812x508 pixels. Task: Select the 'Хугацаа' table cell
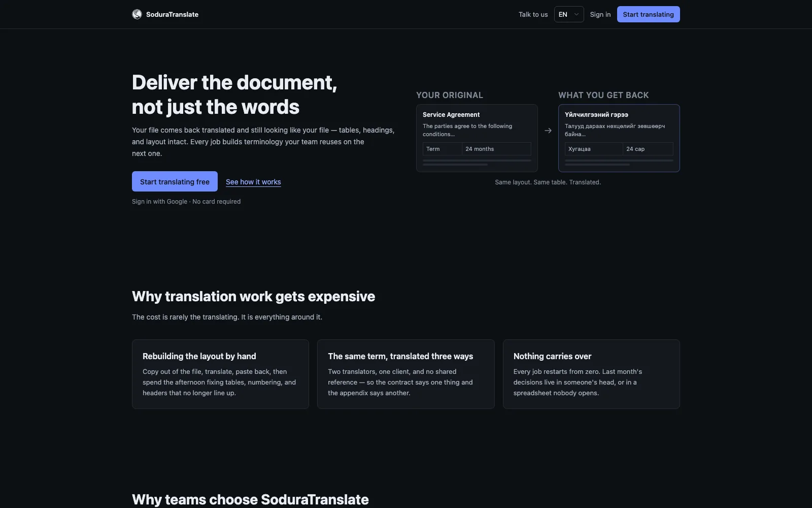click(594, 149)
